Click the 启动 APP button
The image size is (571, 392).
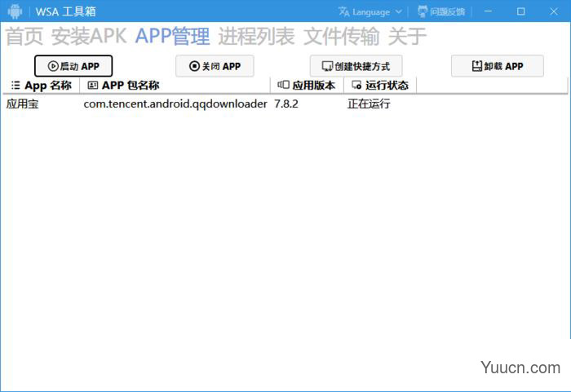click(x=73, y=66)
